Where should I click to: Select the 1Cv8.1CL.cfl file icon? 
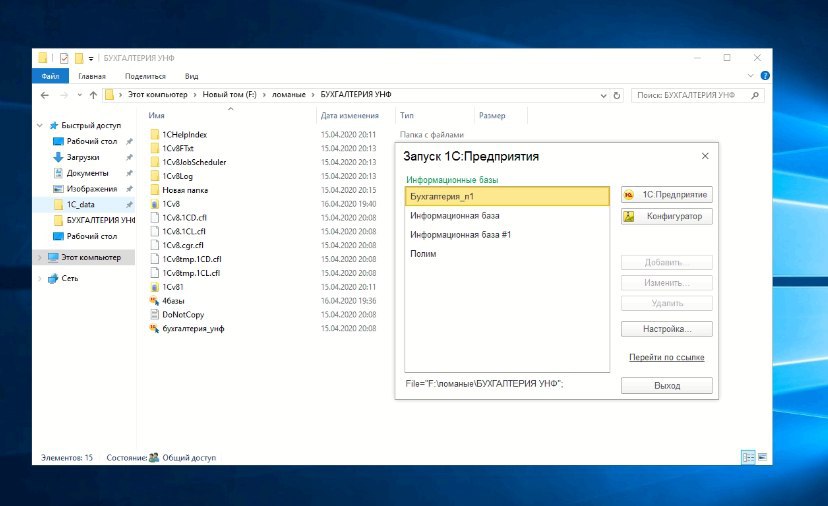pos(154,231)
